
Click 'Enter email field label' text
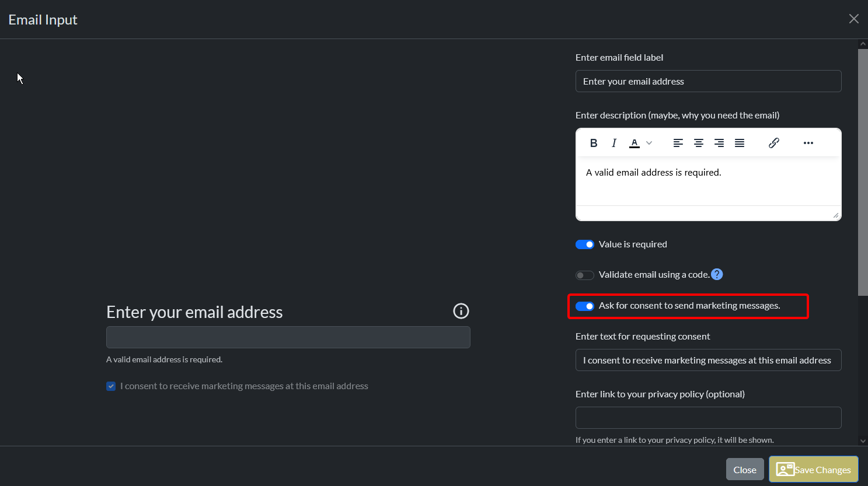tap(619, 57)
